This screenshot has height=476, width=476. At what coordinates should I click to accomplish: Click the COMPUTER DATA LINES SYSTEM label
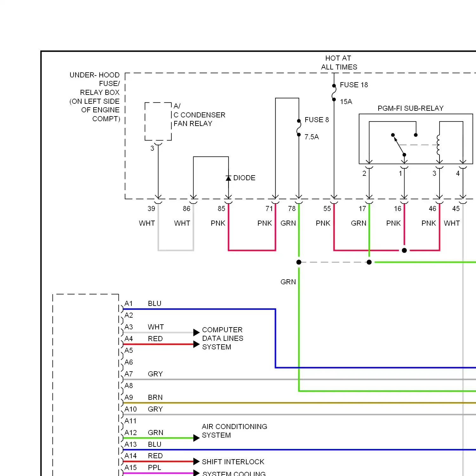point(223,338)
